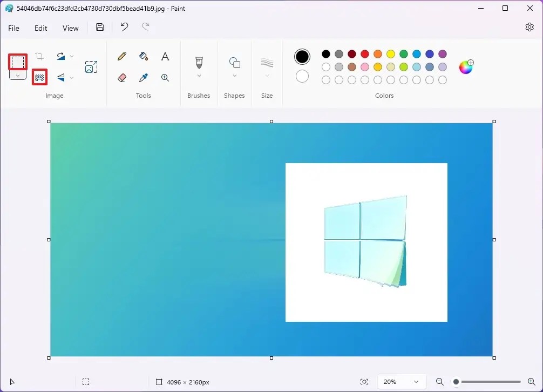Click the Save button

tap(99, 26)
